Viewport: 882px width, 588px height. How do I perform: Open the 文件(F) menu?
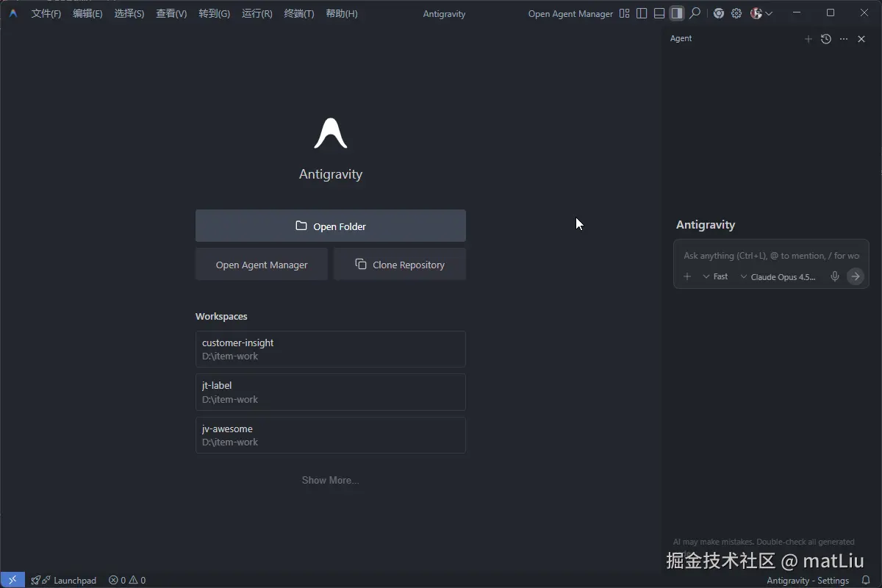pos(46,13)
